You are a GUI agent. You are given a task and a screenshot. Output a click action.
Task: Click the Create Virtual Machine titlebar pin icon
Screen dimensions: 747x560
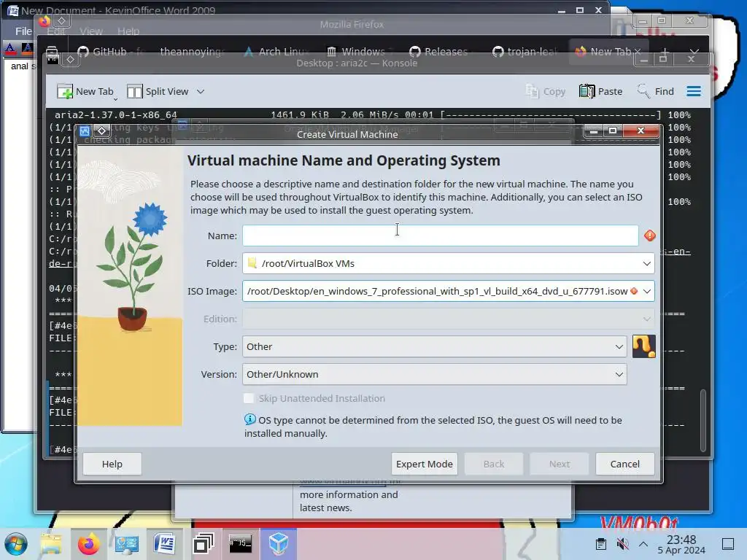coord(101,131)
